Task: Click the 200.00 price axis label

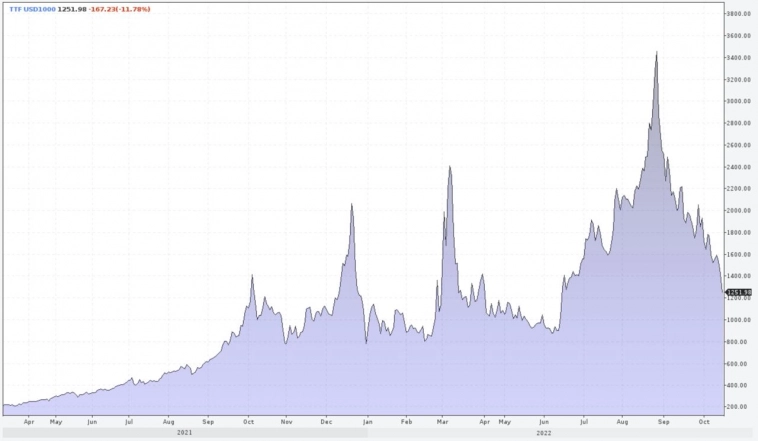Action: [x=738, y=407]
